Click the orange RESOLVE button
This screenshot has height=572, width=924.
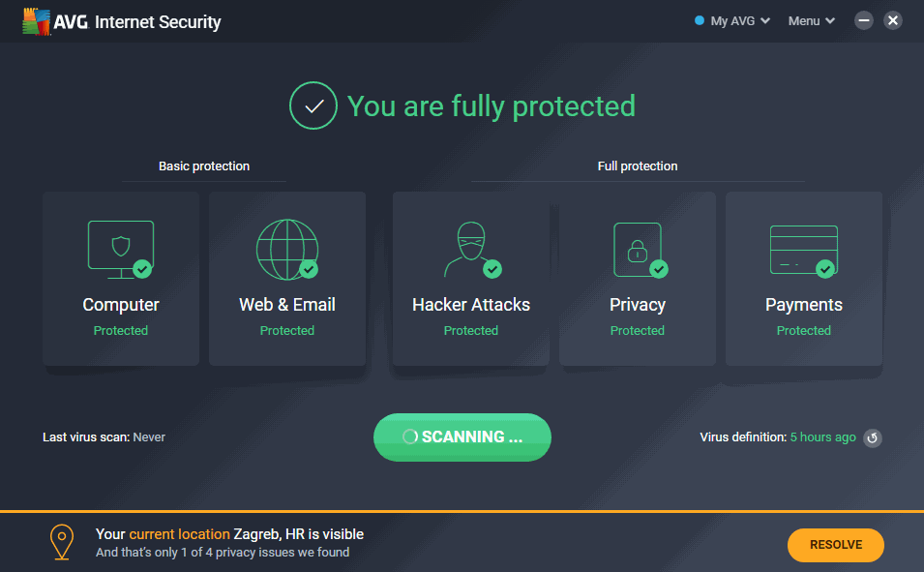(x=836, y=545)
